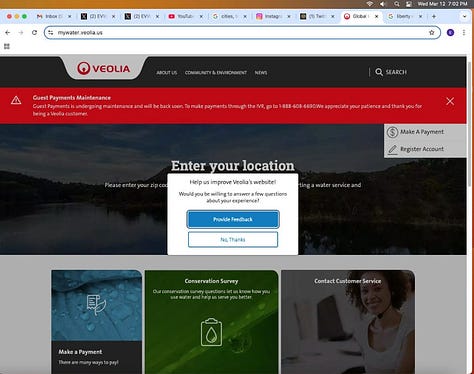The height and width of the screenshot is (374, 474).
Task: Open the Chrome profile avatar
Action: click(450, 32)
